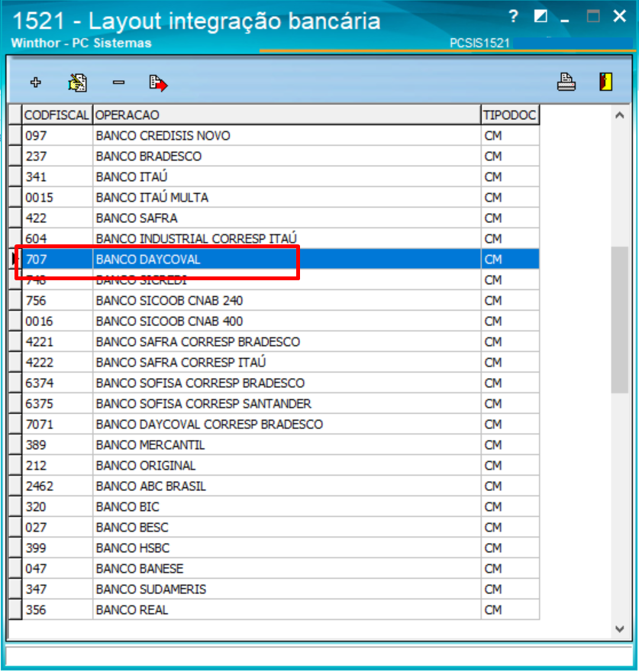
Task: Click the PCSIS1521 label in title bar
Action: click(x=479, y=43)
